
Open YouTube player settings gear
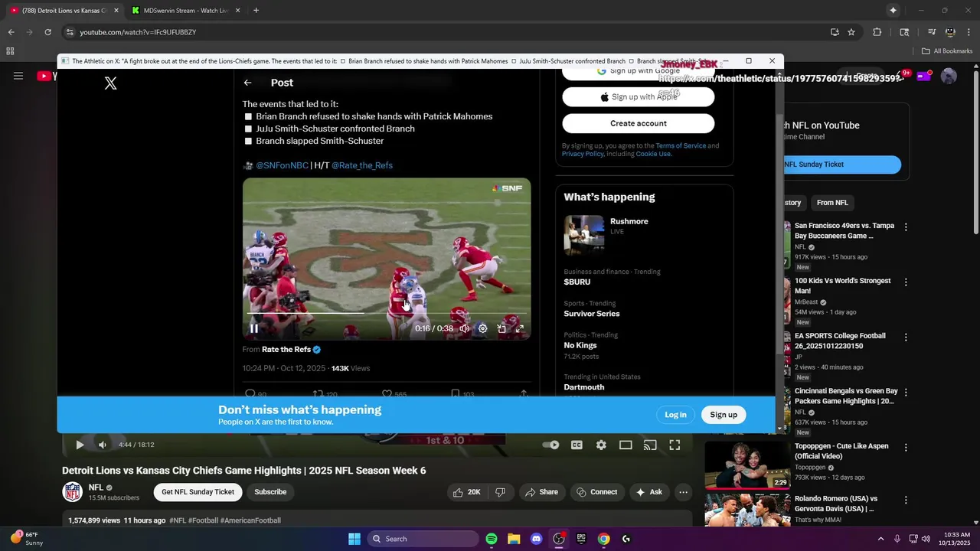601,445
